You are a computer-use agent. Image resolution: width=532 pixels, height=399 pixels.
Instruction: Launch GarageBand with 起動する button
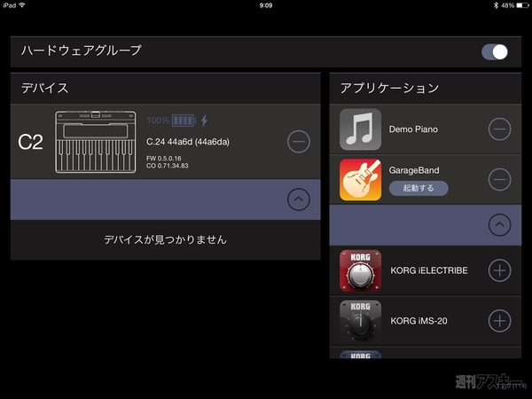click(x=419, y=188)
